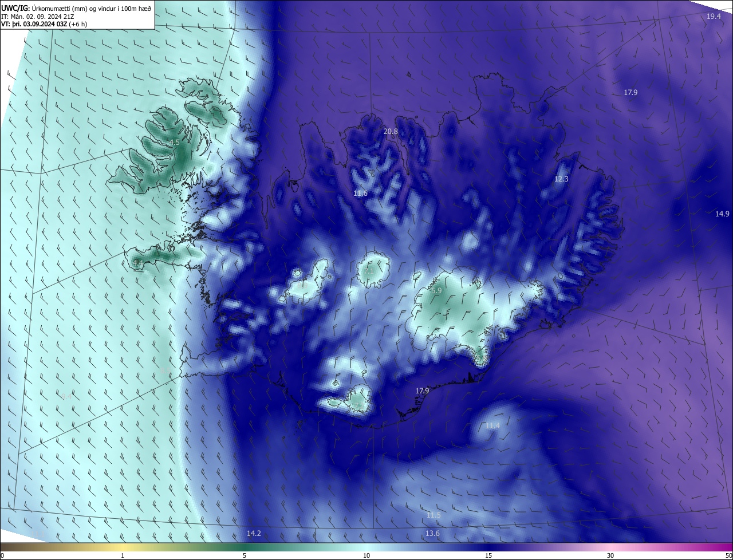Click the colorbar tick labelled 15
This screenshot has height=560, width=733.
pyautogui.click(x=488, y=555)
